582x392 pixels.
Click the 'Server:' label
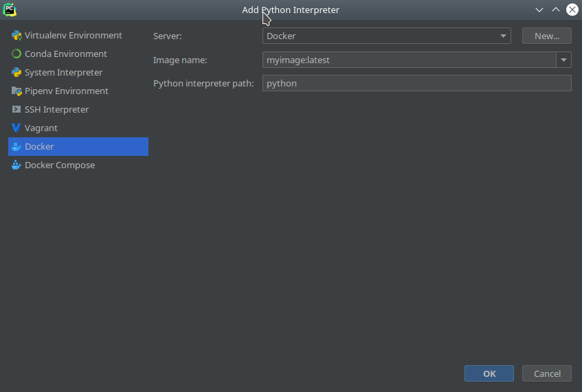coord(168,36)
